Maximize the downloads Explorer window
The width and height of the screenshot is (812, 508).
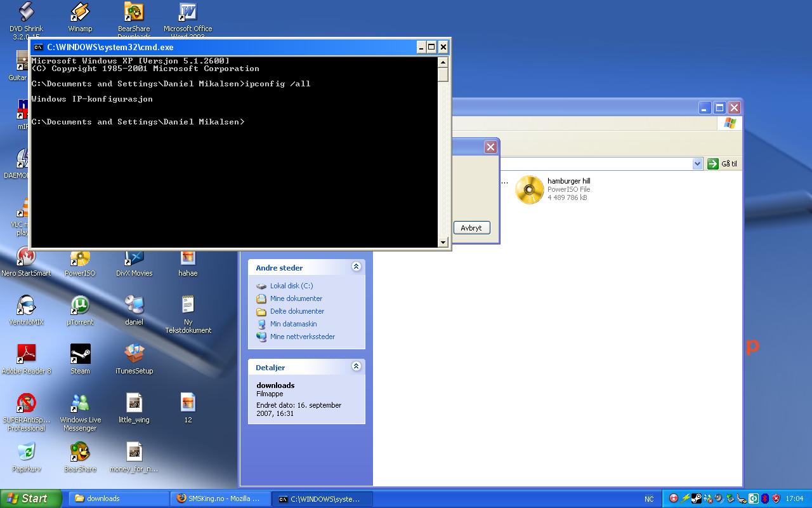click(719, 108)
